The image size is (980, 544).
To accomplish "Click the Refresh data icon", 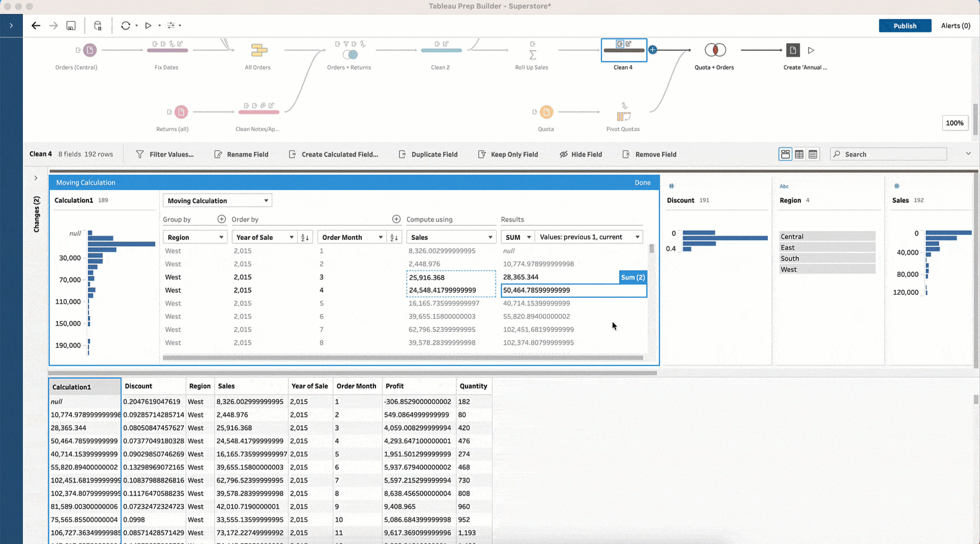I will (126, 25).
